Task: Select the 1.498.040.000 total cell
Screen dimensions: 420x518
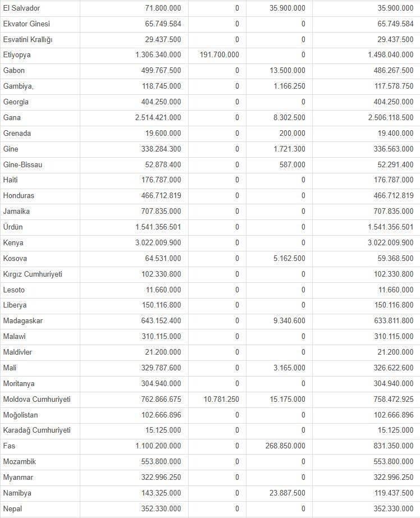Action: (x=384, y=55)
